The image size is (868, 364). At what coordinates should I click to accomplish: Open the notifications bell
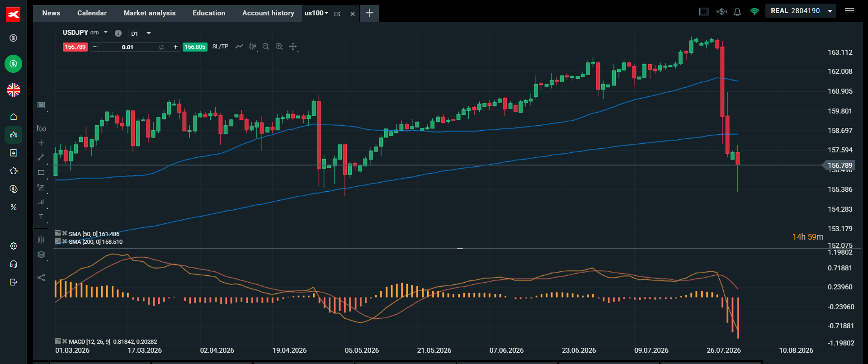pos(737,12)
